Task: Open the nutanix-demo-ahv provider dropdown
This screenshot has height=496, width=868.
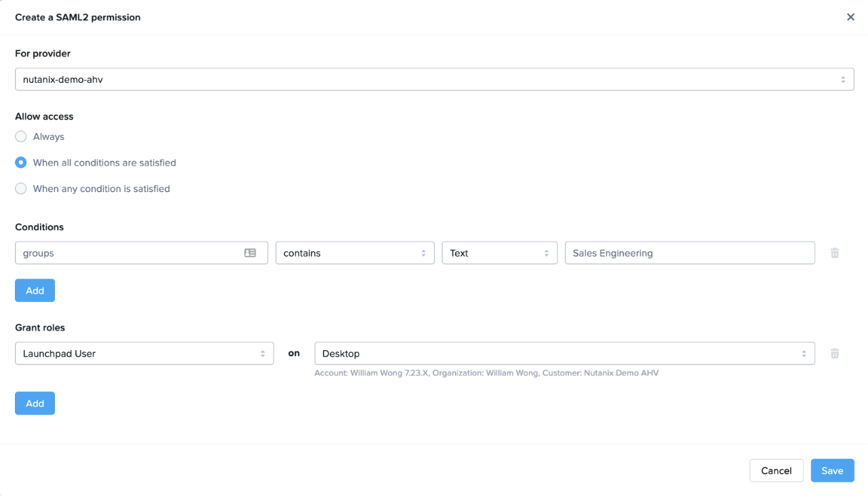Action: (x=434, y=79)
